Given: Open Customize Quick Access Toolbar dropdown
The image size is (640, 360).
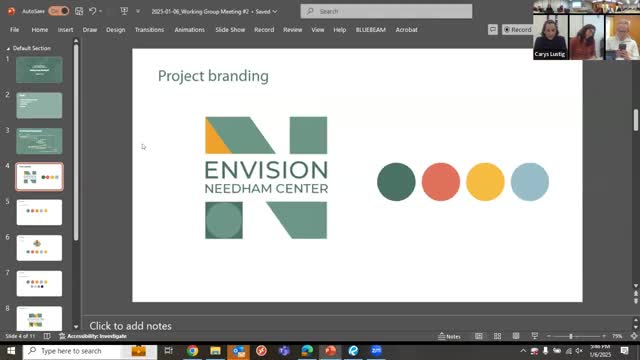Looking at the screenshot, I should tap(138, 11).
